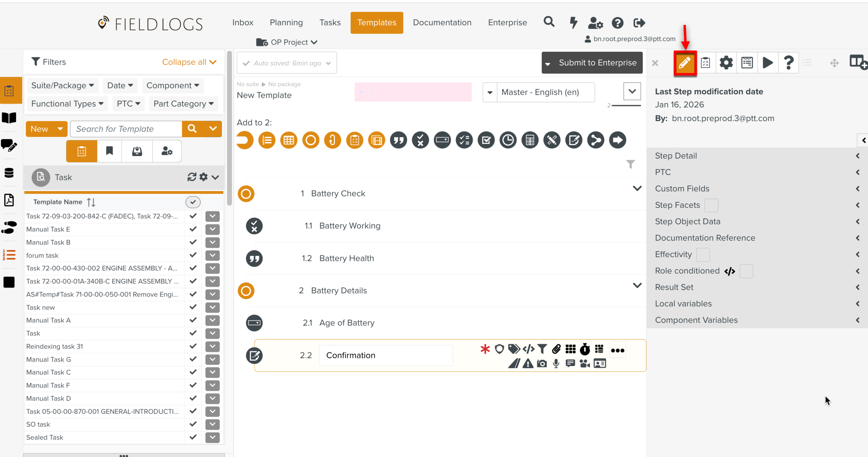Open the Suite/Package filter dropdown

pos(62,85)
